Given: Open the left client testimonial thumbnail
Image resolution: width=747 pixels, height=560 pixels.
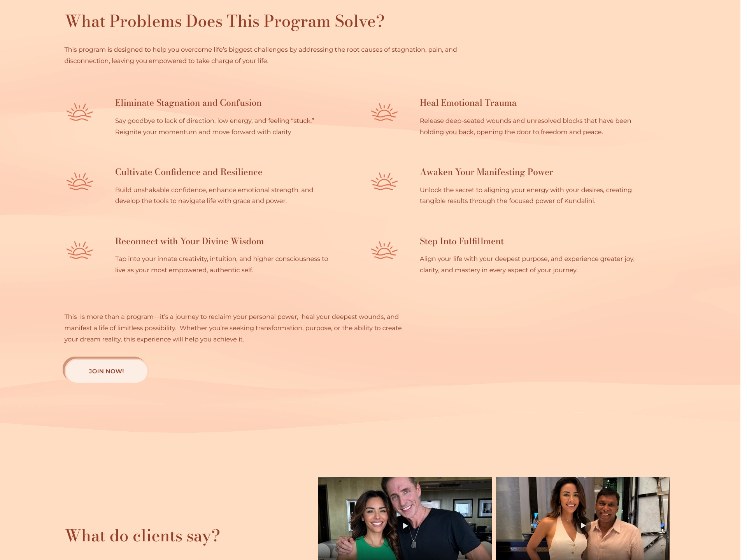Looking at the screenshot, I should (x=405, y=518).
